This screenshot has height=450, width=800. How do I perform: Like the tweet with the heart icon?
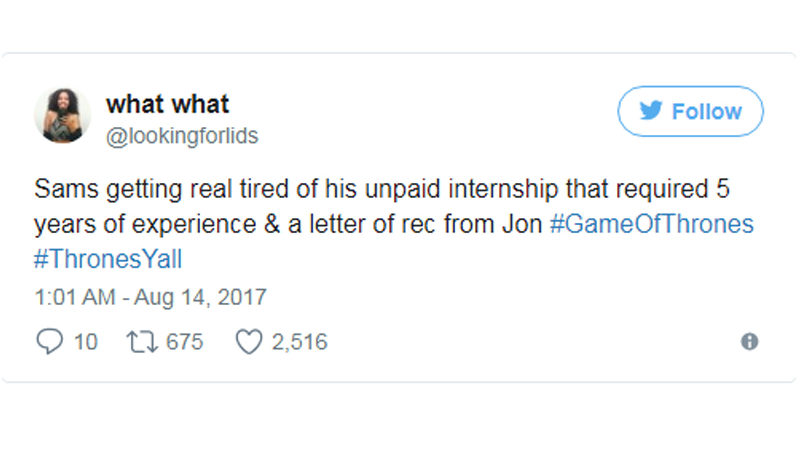pyautogui.click(x=247, y=342)
